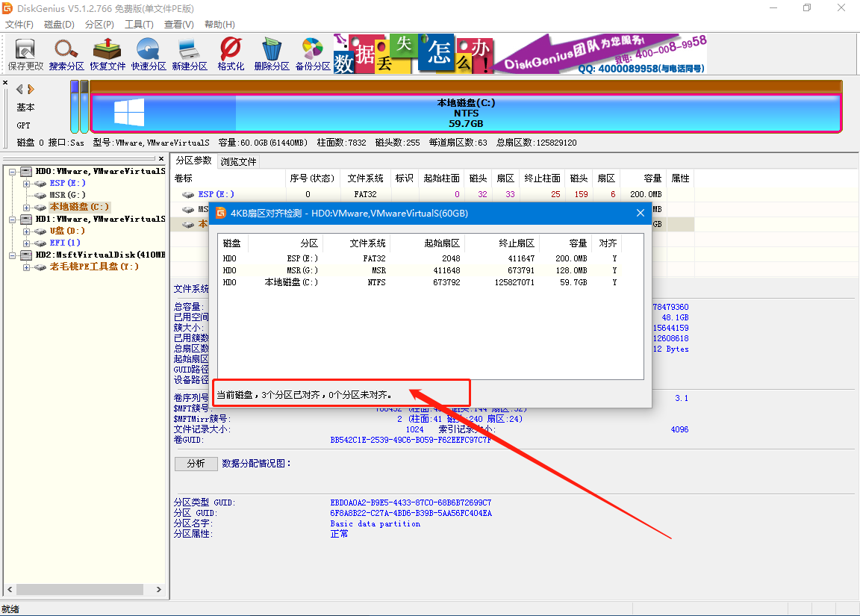
Task: Open the Backup Partition (备份分区) tool
Action: click(x=313, y=55)
